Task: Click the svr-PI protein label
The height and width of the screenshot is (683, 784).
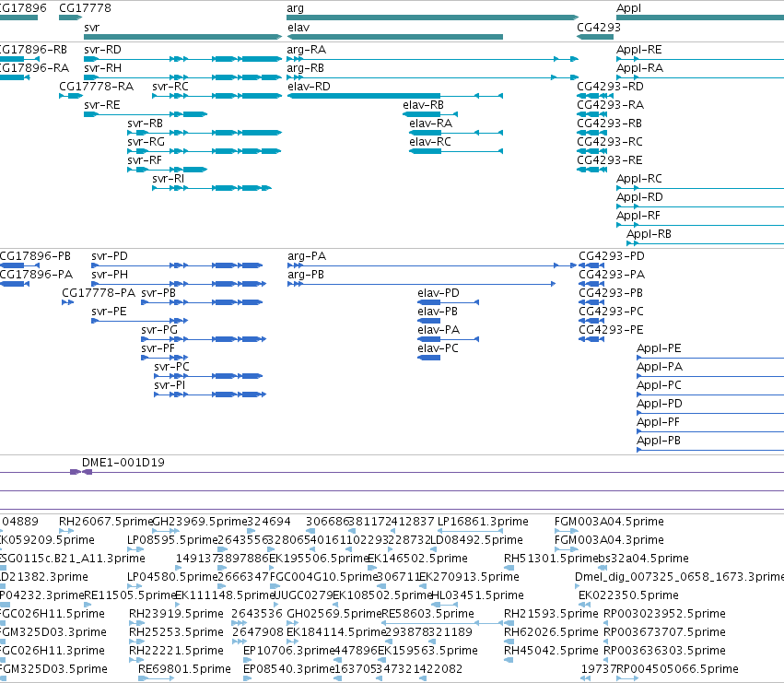Action: 170,385
